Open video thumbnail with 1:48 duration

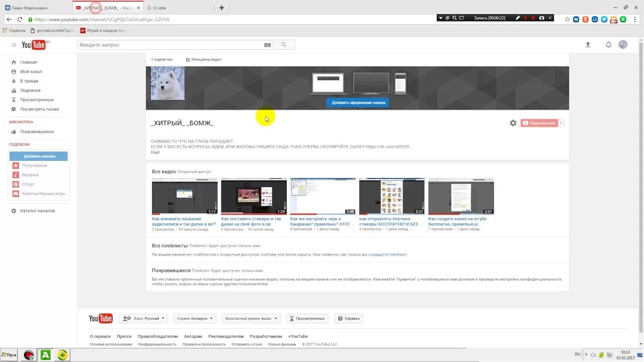pyautogui.click(x=323, y=196)
